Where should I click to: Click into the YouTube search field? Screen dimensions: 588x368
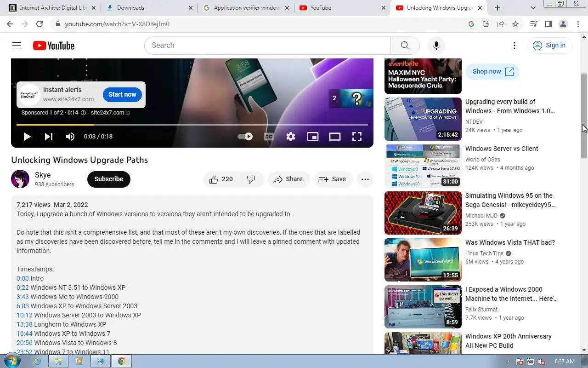(x=267, y=46)
